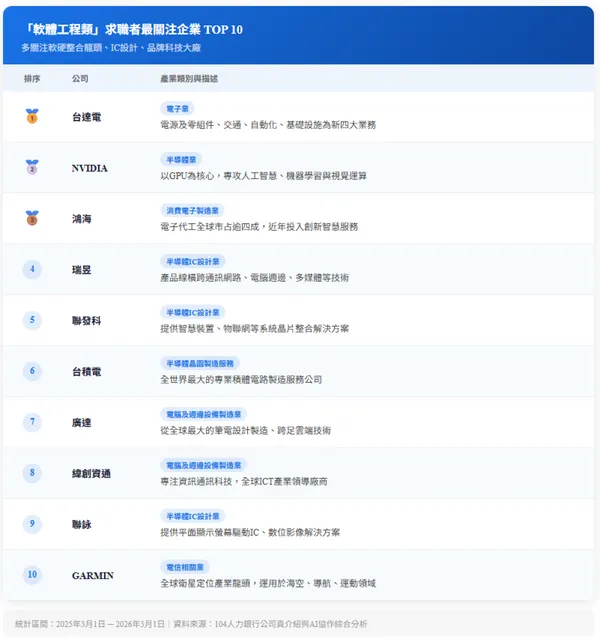Click the 電信相關業 tag for GARMIN
Screen dimensions: 600x639
coord(185,567)
